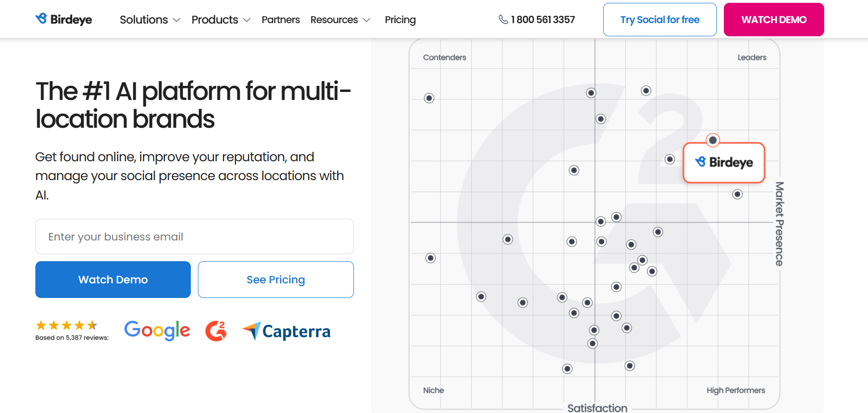Click the Birdeye logo in the navbar

63,19
